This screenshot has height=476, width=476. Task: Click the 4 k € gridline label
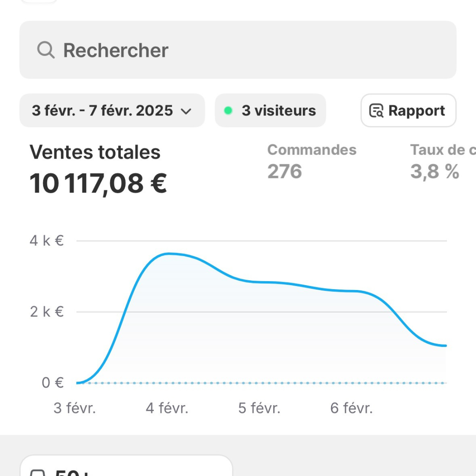[47, 241]
